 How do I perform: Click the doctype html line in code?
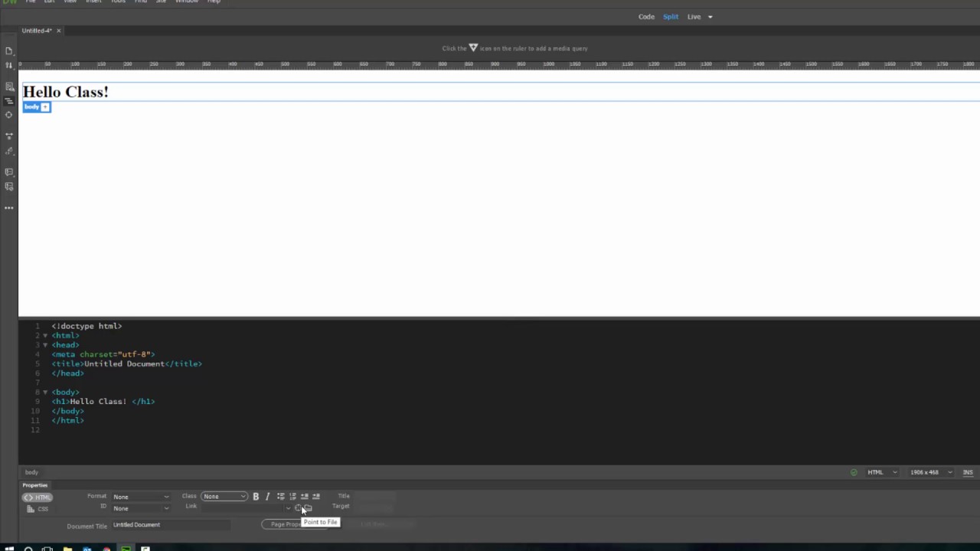tap(87, 326)
